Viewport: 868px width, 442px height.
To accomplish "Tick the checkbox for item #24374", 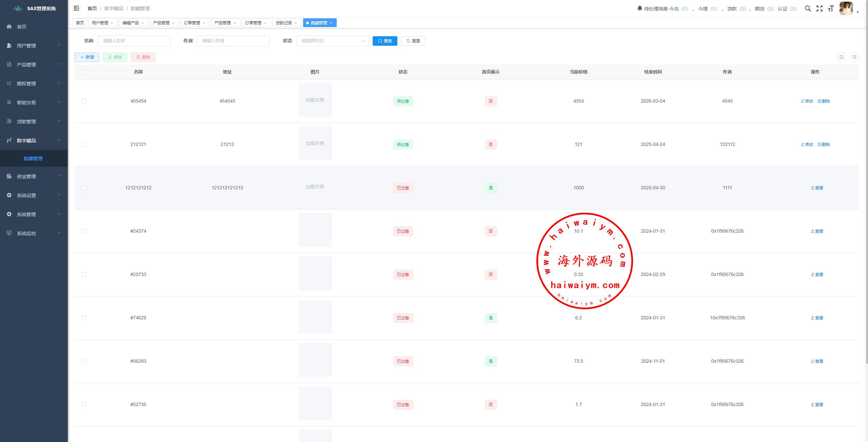I will pyautogui.click(x=84, y=231).
